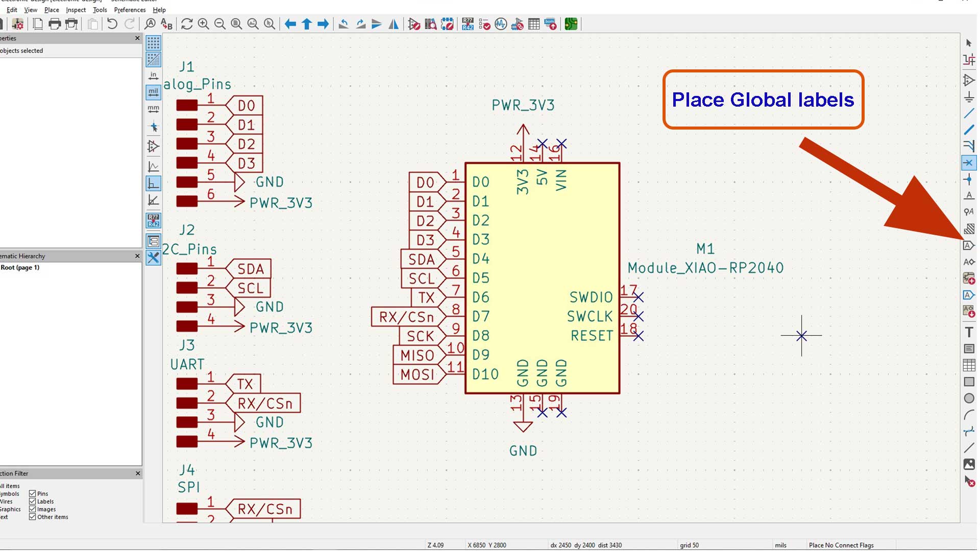This screenshot has height=551, width=980.
Task: Toggle the Labels filter checkbox
Action: [32, 502]
